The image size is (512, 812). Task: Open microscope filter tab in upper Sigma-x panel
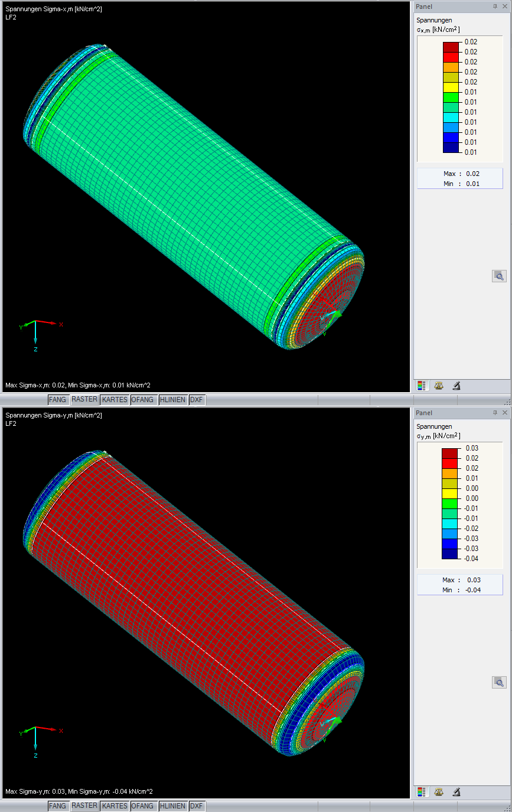click(x=456, y=386)
